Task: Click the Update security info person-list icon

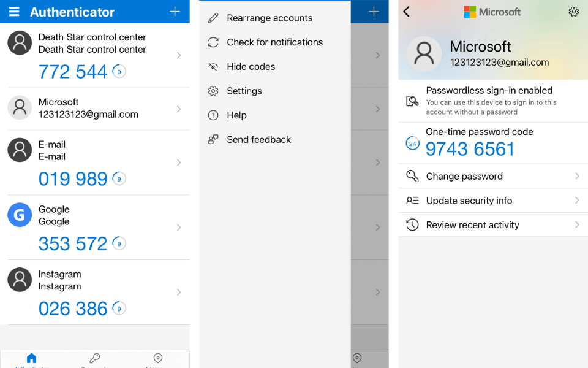Action: click(x=412, y=201)
